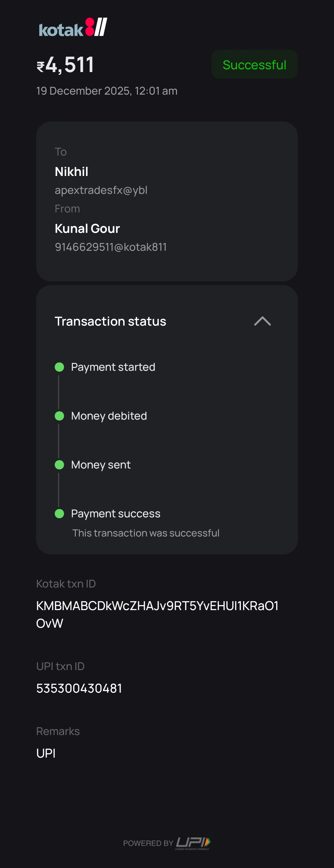The height and width of the screenshot is (868, 334).
Task: Click the Successful status badge
Action: 254,65
